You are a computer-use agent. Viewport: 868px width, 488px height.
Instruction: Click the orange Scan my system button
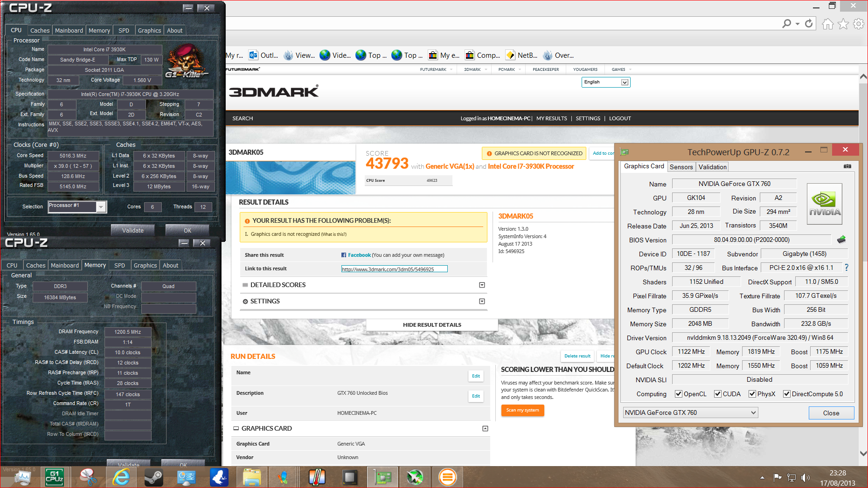[522, 410]
